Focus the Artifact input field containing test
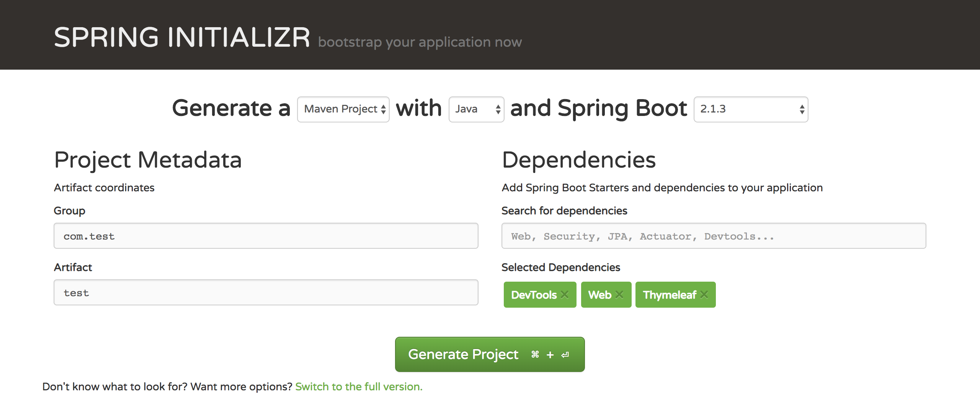 coord(266,292)
